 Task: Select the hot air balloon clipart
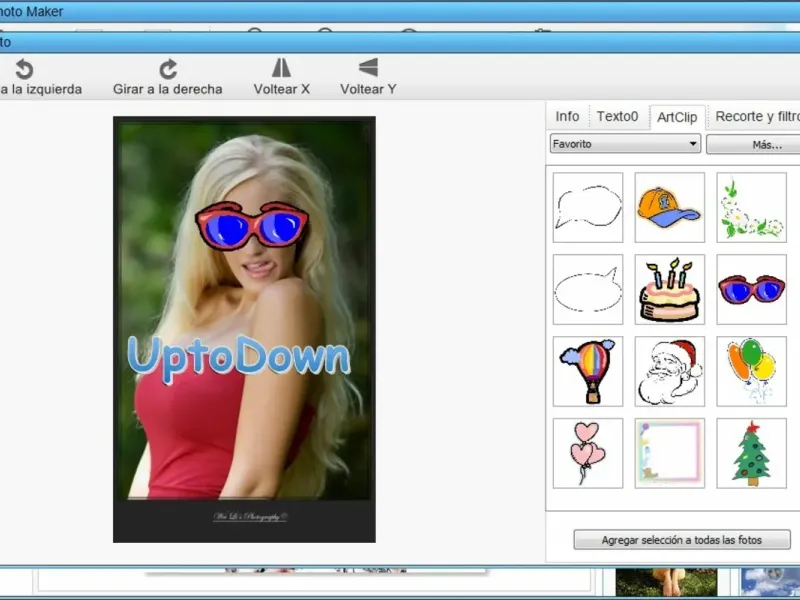click(588, 371)
